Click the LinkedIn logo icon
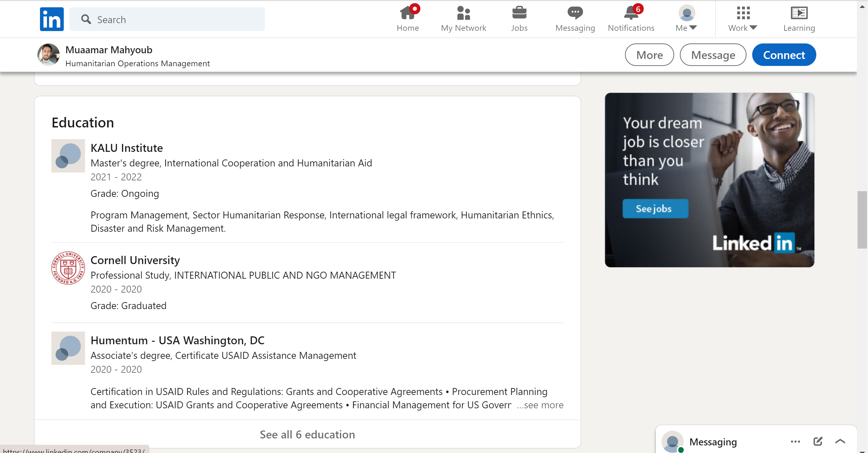Viewport: 868px width, 453px height. (x=52, y=19)
